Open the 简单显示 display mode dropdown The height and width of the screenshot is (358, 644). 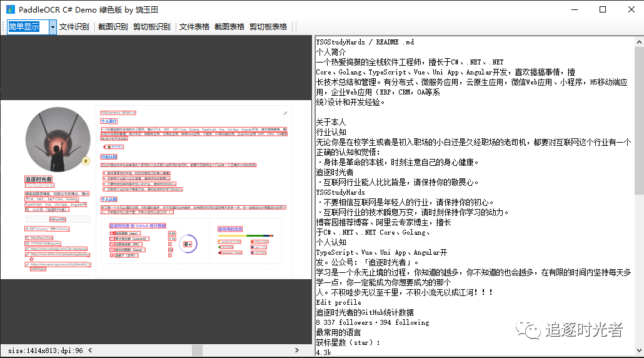53,27
